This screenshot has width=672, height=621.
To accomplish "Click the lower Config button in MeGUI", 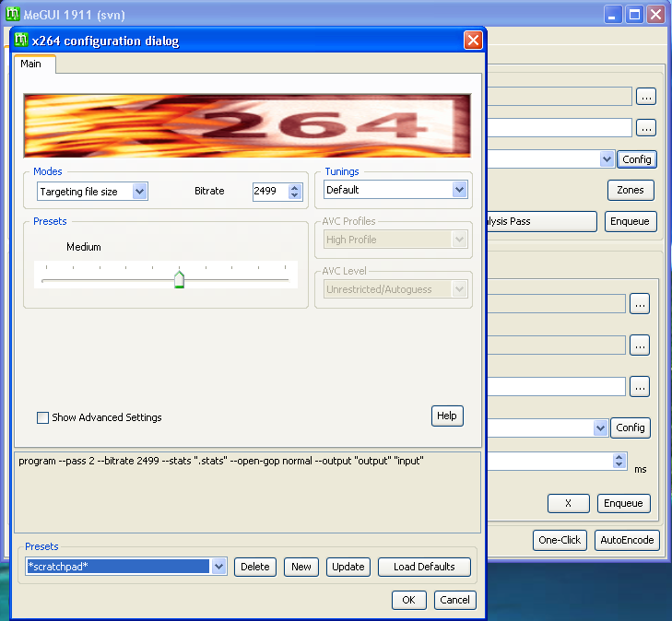I will [x=631, y=428].
